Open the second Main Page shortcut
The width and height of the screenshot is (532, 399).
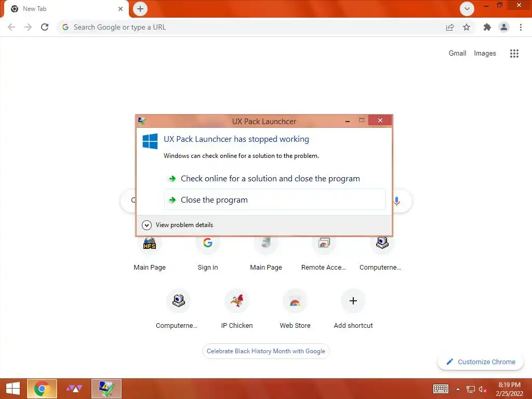pos(266,253)
